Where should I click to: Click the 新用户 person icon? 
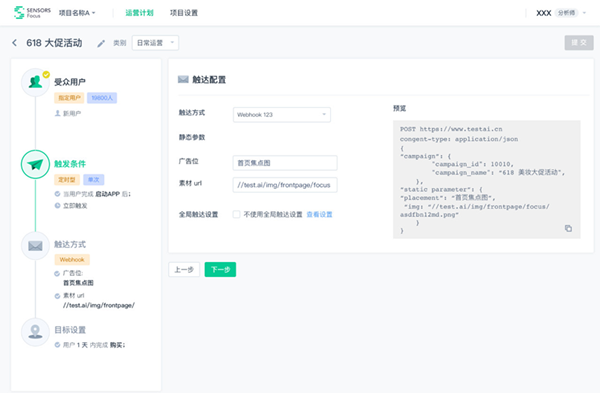(57, 113)
